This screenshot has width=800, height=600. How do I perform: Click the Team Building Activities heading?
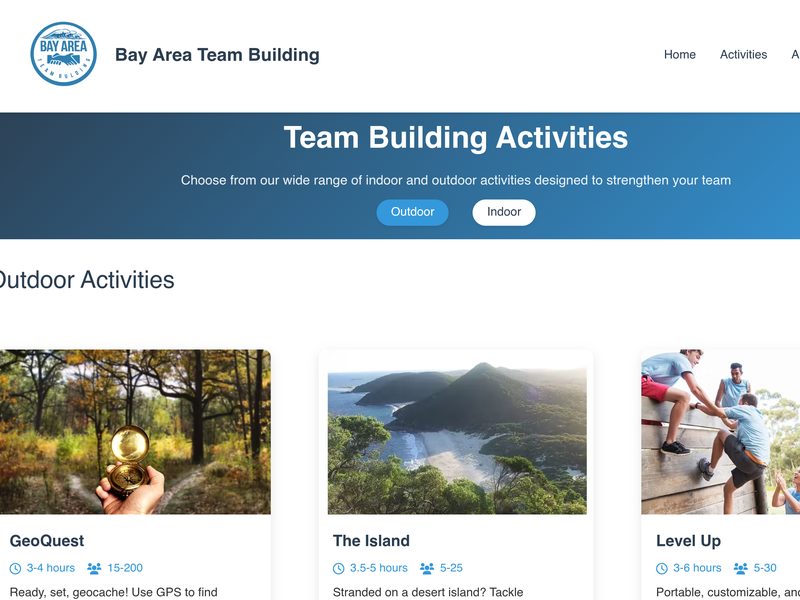click(456, 138)
